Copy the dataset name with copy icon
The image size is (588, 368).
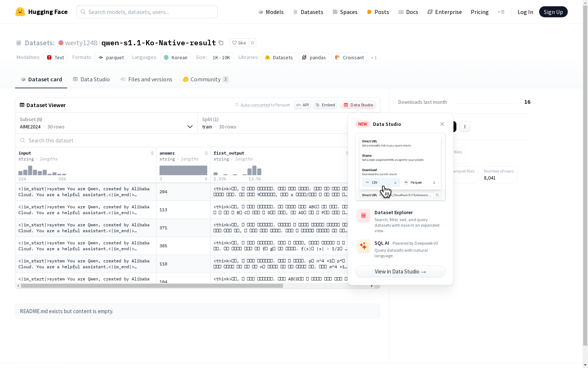pyautogui.click(x=221, y=43)
